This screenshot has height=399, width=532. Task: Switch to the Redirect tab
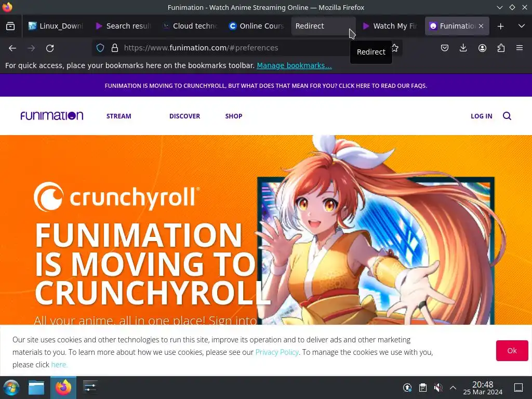pyautogui.click(x=323, y=26)
